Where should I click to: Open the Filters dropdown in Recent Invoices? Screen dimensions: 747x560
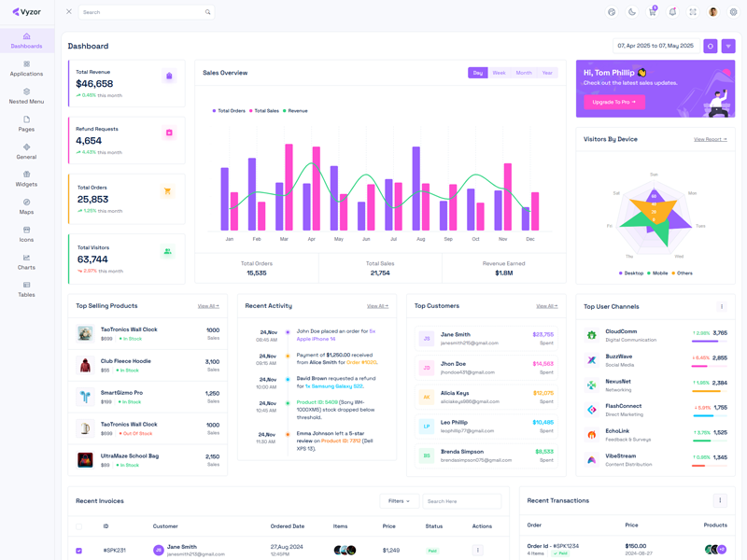click(x=399, y=501)
